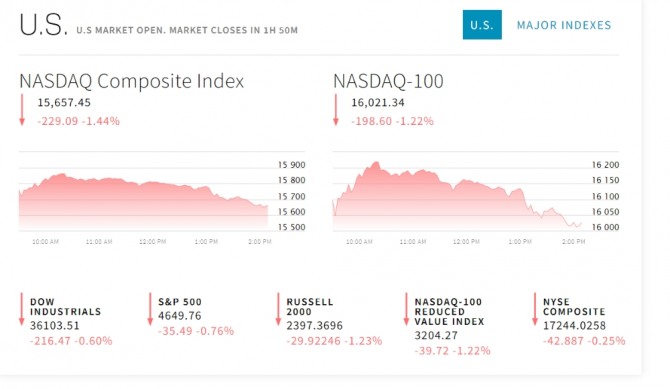Viewport: 670px width, 389px height.
Task: Click the NASDAQ-100 down arrow icon
Action: (336, 110)
